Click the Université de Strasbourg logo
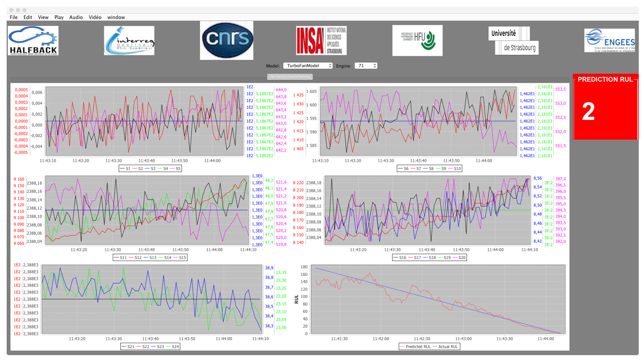The width and height of the screenshot is (644, 360). pyautogui.click(x=513, y=41)
